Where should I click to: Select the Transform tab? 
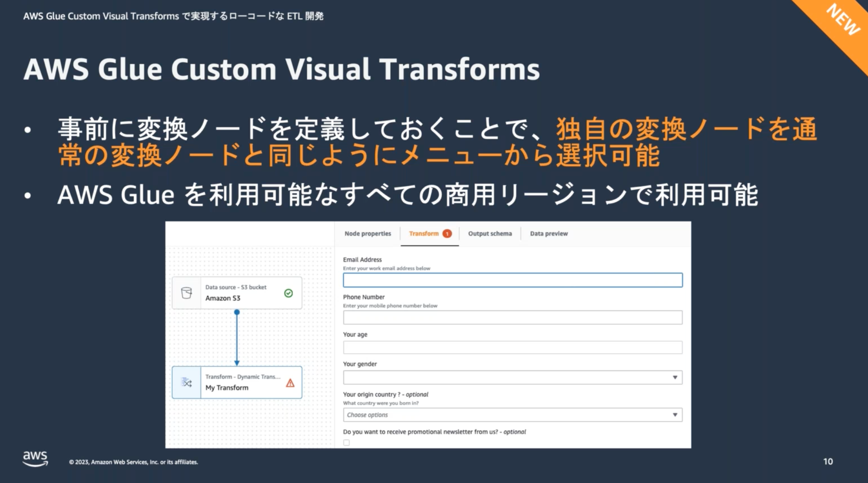[x=423, y=234]
